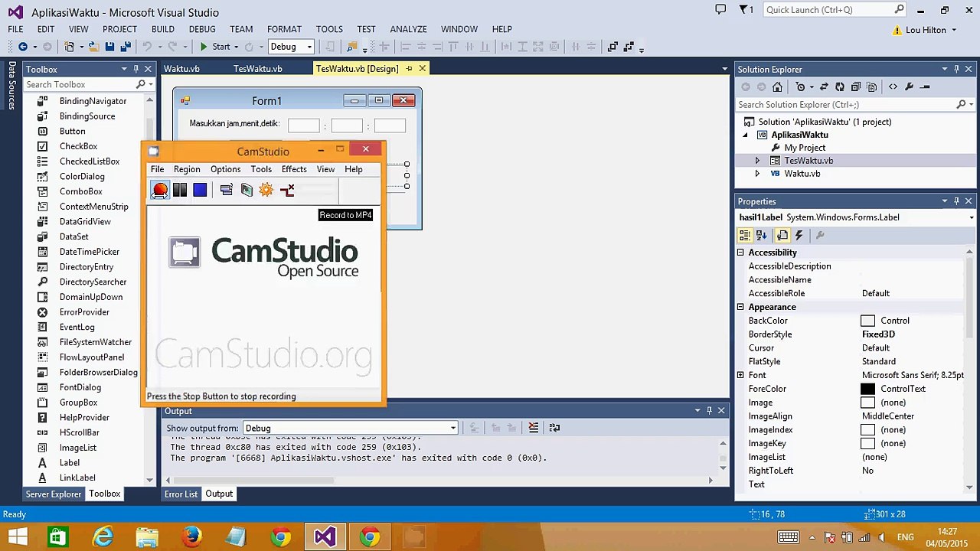Open Firefox from the taskbar
The image size is (980, 551).
(x=191, y=537)
